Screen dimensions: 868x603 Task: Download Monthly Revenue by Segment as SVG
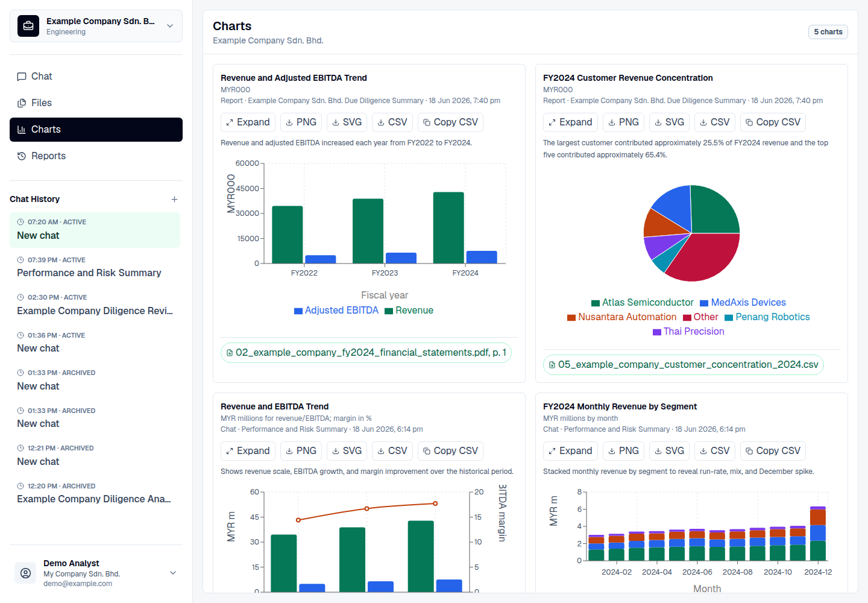(x=669, y=451)
